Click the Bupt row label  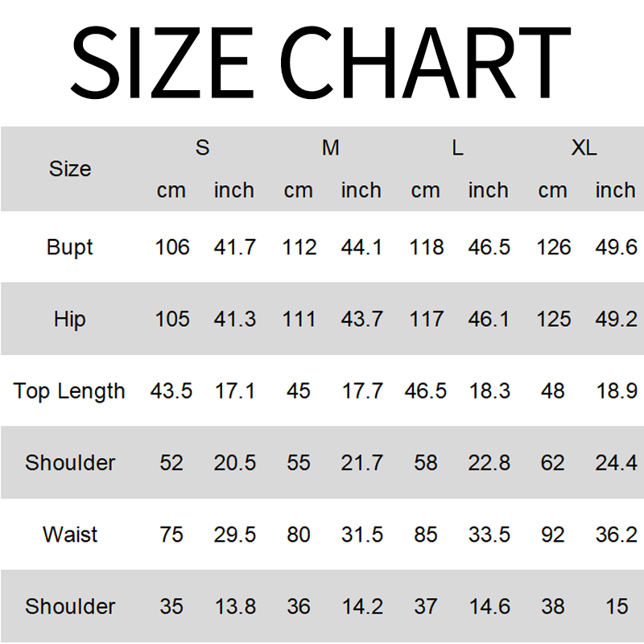(x=70, y=247)
